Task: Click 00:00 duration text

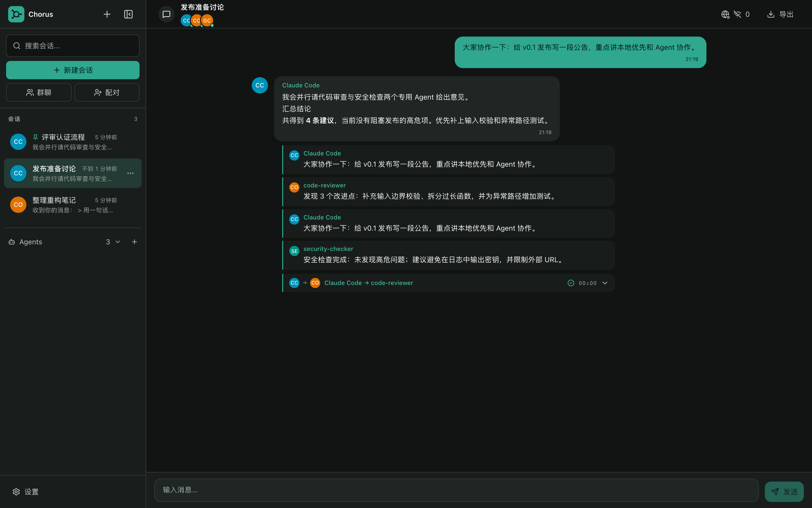Action: [587, 283]
